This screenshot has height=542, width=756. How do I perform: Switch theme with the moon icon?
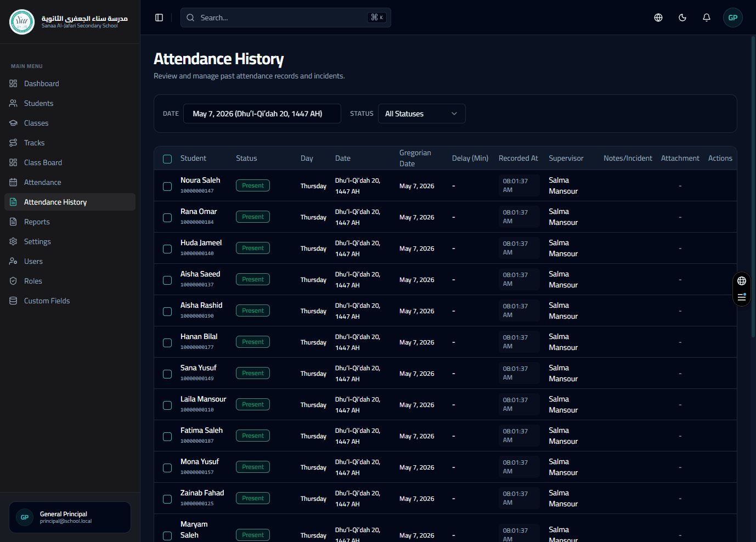click(x=682, y=18)
